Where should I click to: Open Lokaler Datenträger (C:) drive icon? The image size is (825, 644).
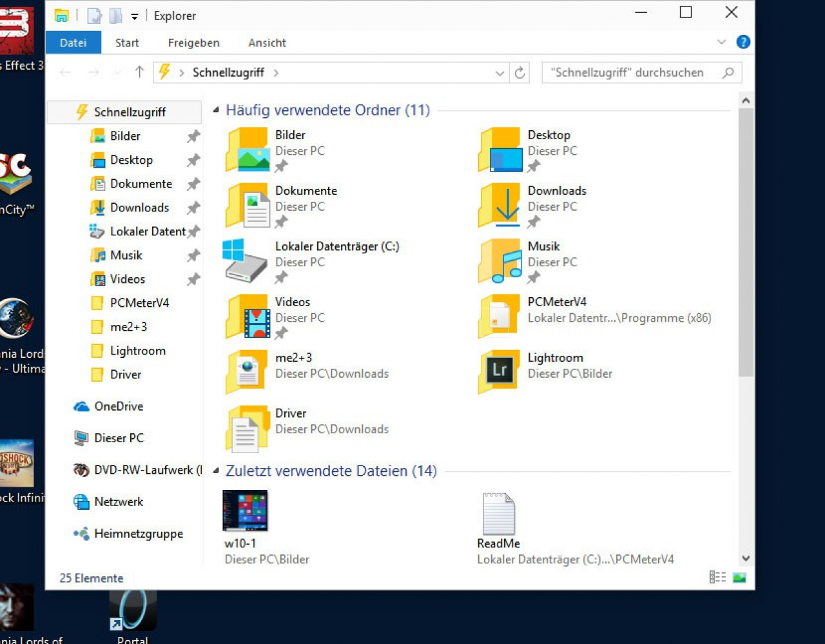[245, 261]
